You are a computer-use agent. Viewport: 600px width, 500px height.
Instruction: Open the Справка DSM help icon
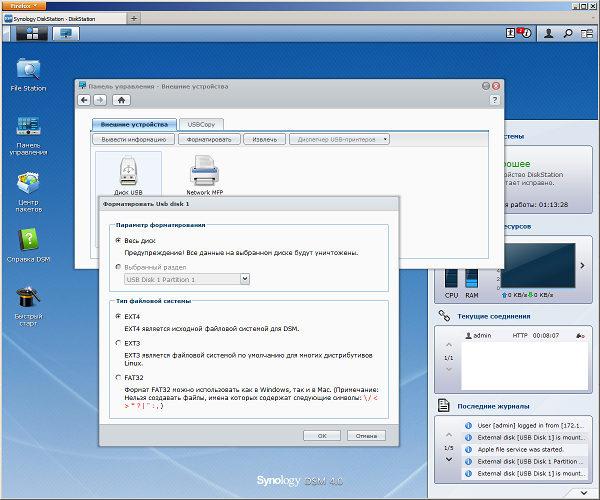coord(28,245)
